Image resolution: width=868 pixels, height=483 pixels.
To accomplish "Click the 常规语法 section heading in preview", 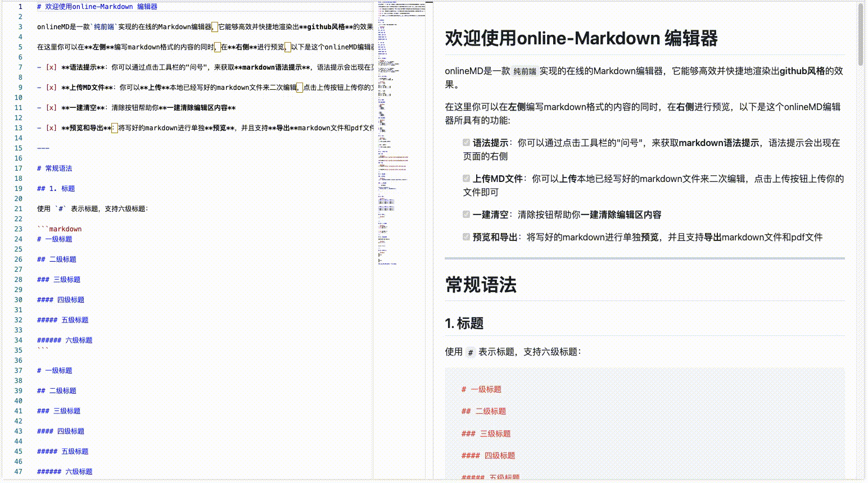I will point(480,285).
